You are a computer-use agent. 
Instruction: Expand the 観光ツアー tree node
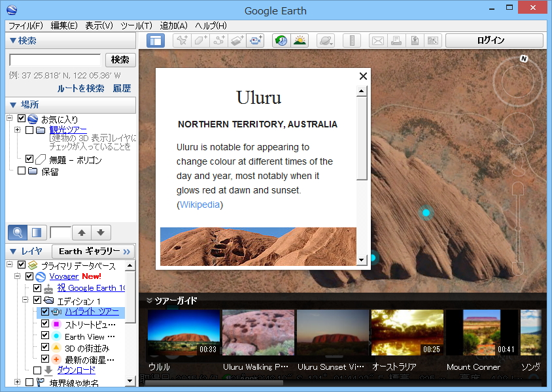18,130
